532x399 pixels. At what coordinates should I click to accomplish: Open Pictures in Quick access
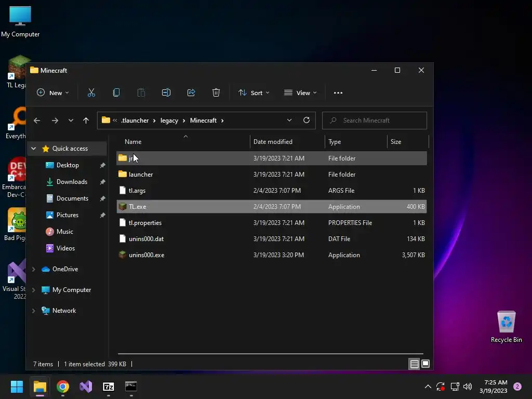point(68,215)
